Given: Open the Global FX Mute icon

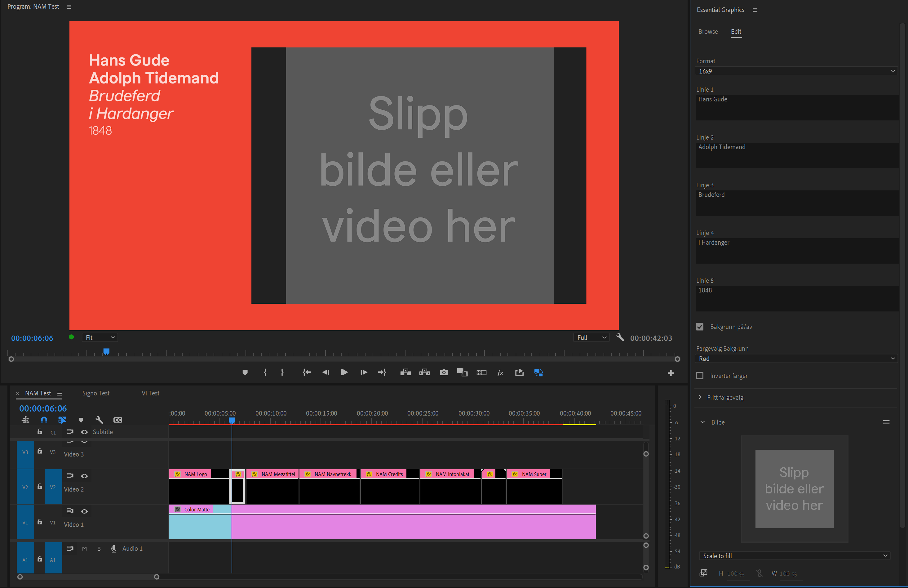Looking at the screenshot, I should [x=500, y=372].
